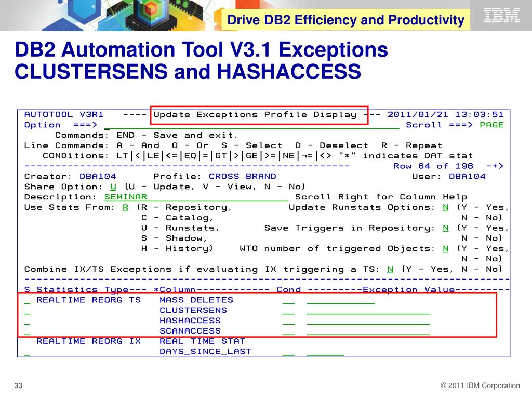Click the MASS_DELETES column name

pyautogui.click(x=196, y=300)
